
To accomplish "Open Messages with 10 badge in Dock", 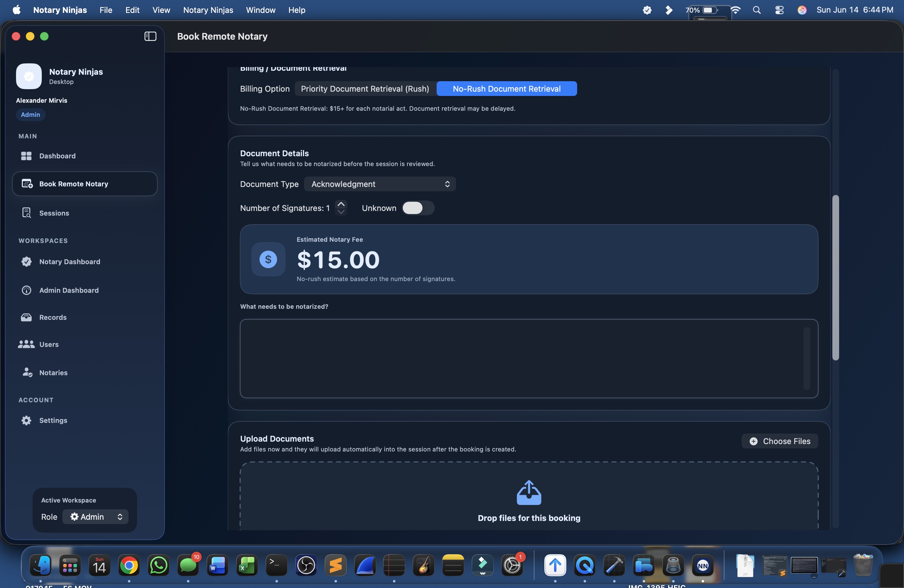I will pyautogui.click(x=188, y=566).
